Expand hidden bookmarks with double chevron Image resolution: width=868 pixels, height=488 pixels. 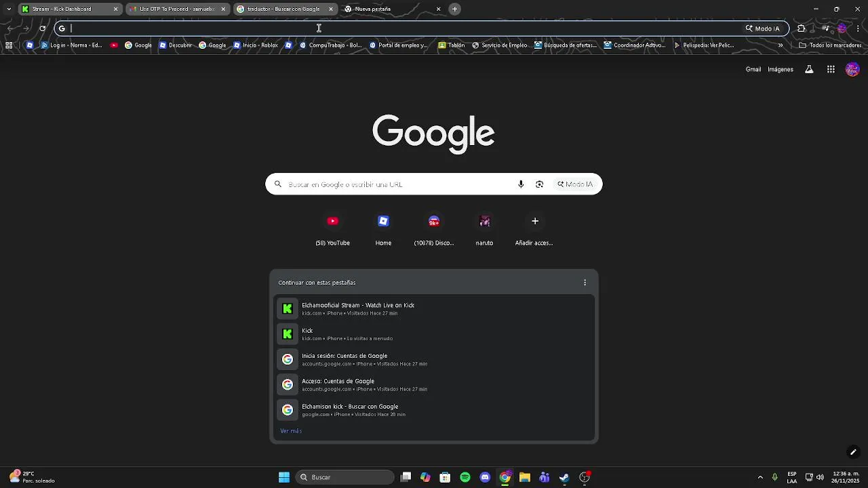(x=781, y=45)
